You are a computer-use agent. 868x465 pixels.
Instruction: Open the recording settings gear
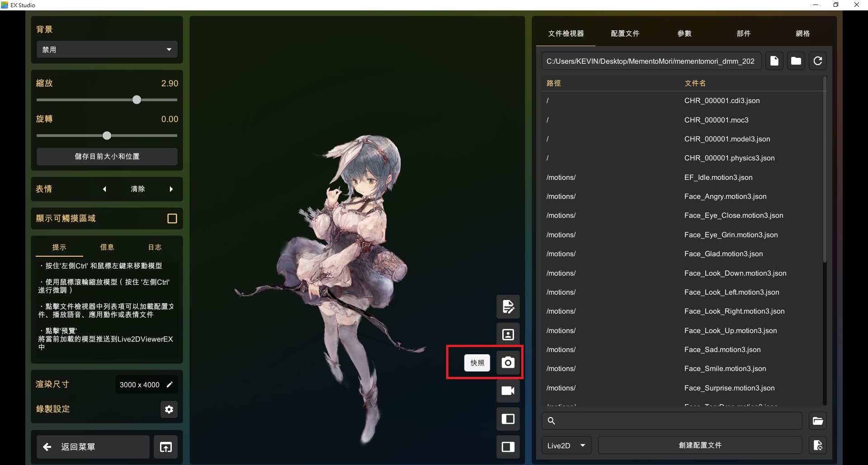[x=169, y=409]
